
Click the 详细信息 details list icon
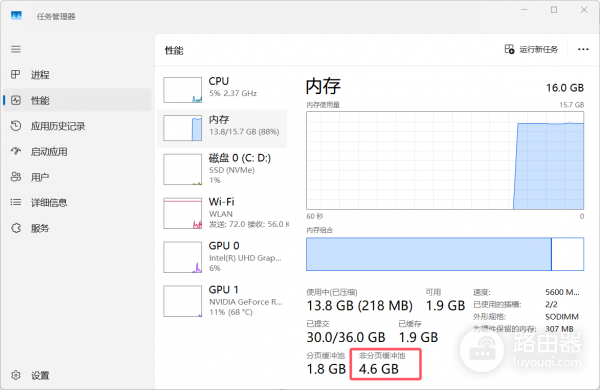tap(16, 202)
